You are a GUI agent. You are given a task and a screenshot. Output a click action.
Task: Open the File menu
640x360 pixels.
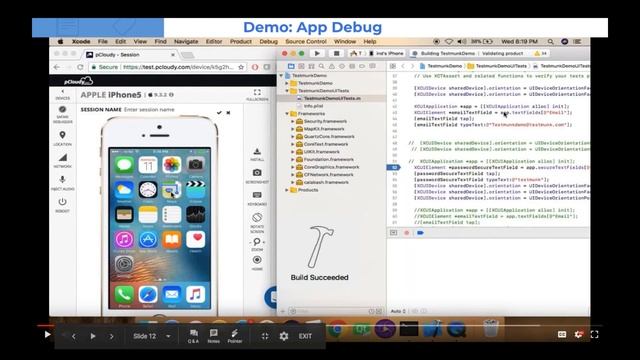pyautogui.click(x=102, y=41)
